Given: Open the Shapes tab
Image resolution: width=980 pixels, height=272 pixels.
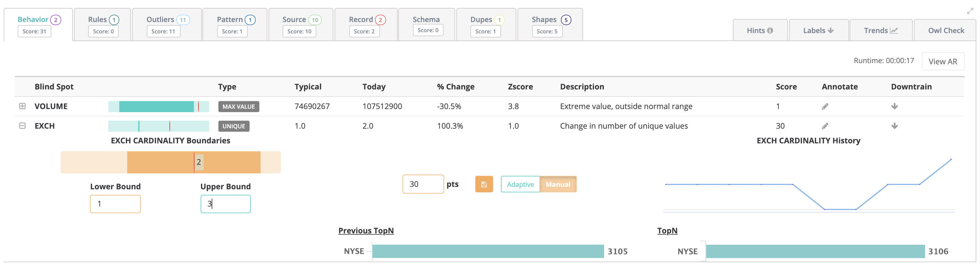Looking at the screenshot, I should 550,25.
